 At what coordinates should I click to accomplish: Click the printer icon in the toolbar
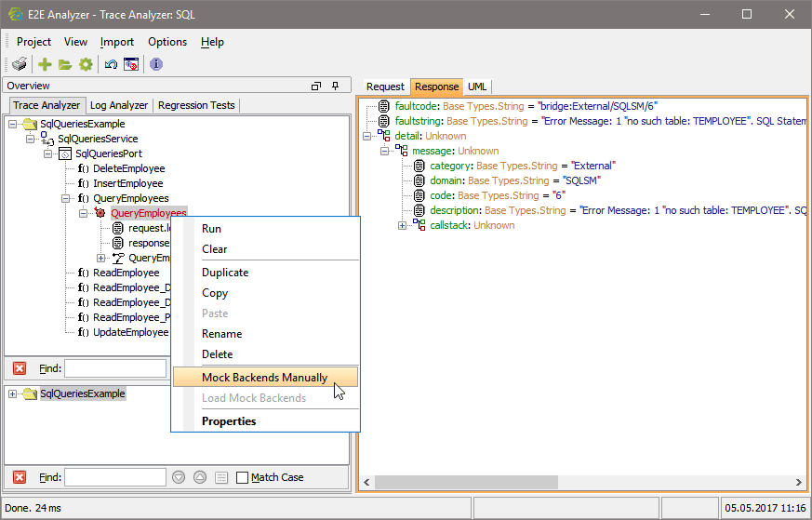coord(19,64)
